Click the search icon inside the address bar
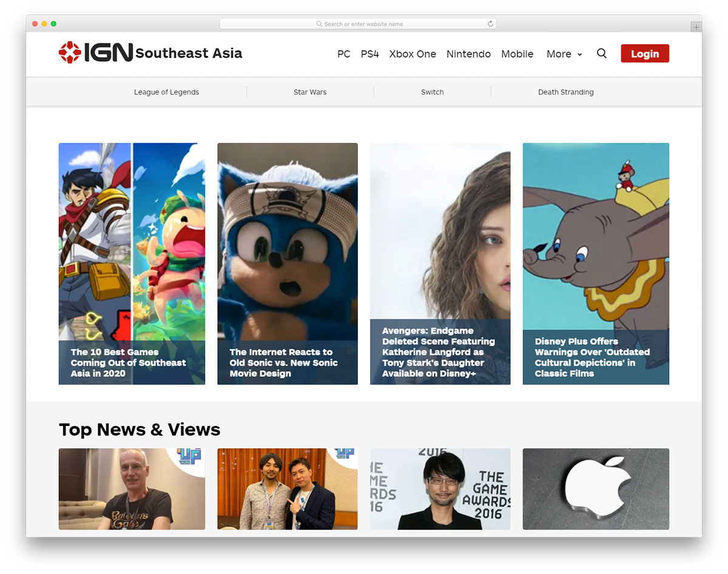 [x=318, y=24]
